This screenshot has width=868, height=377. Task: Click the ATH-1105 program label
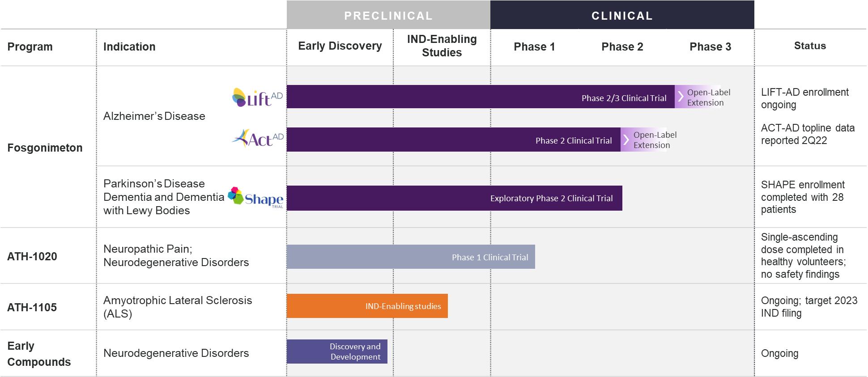pos(32,308)
